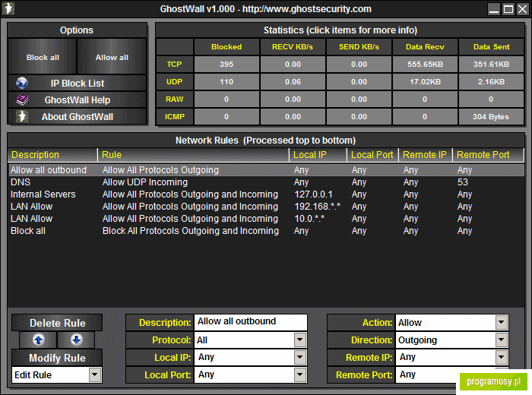
Task: Select the LAN Allow rule for 10.0.*.*
Action: pyautogui.click(x=266, y=219)
